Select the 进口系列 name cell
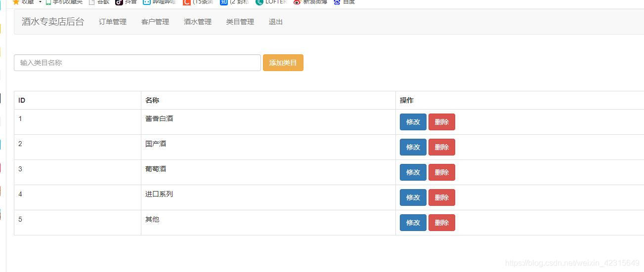644x272 pixels. 268,197
